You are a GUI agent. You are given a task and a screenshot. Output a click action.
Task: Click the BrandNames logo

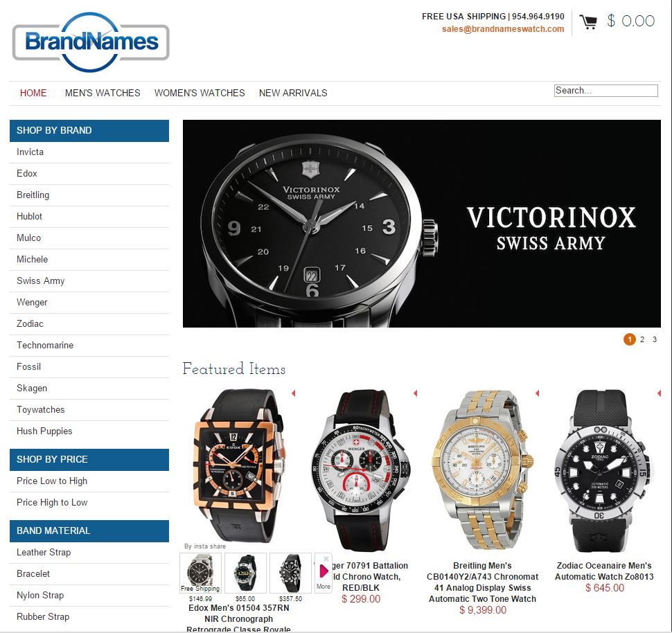91,42
